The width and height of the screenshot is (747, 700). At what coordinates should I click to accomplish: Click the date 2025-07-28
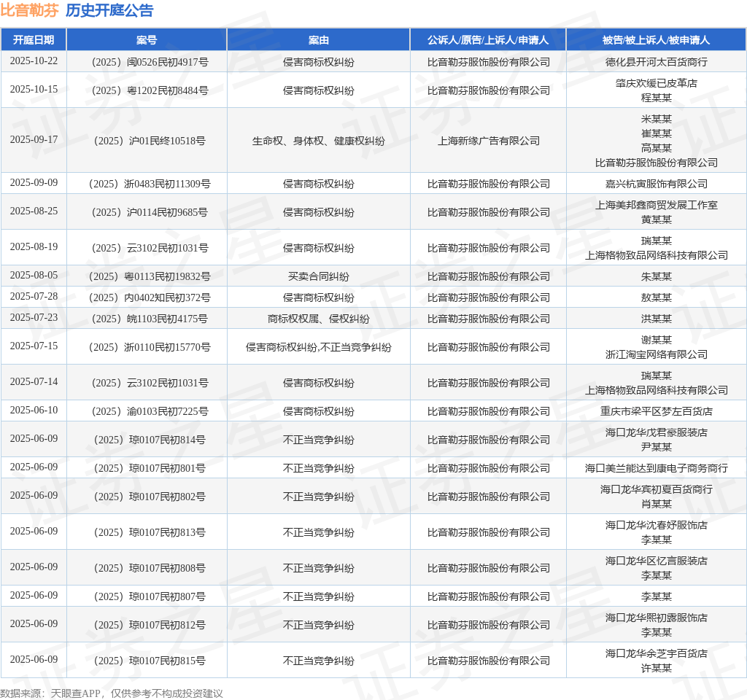click(34, 297)
